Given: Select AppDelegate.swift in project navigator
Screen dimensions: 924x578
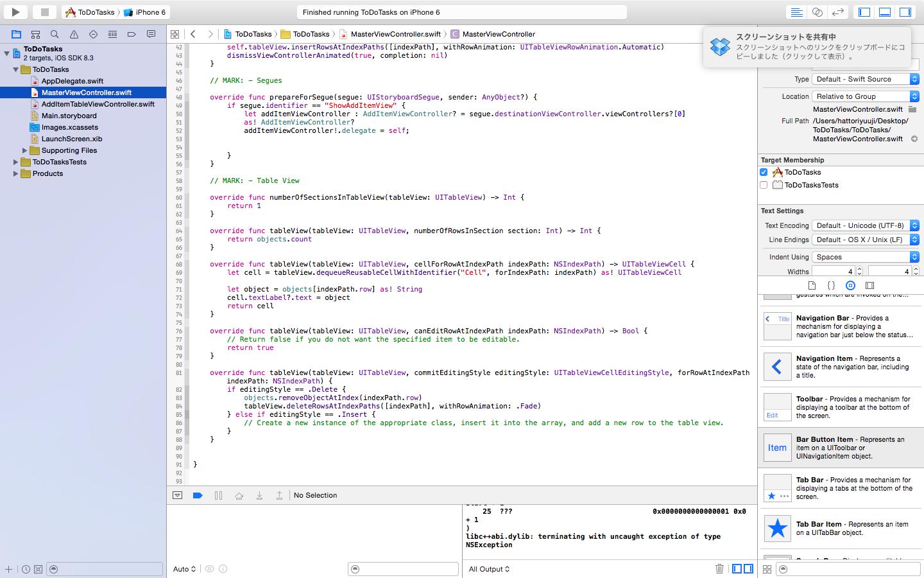Looking at the screenshot, I should click(72, 81).
